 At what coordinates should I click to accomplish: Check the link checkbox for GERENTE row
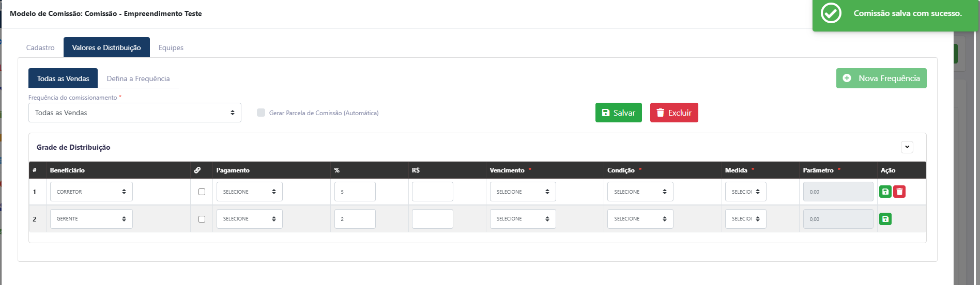pyautogui.click(x=202, y=219)
